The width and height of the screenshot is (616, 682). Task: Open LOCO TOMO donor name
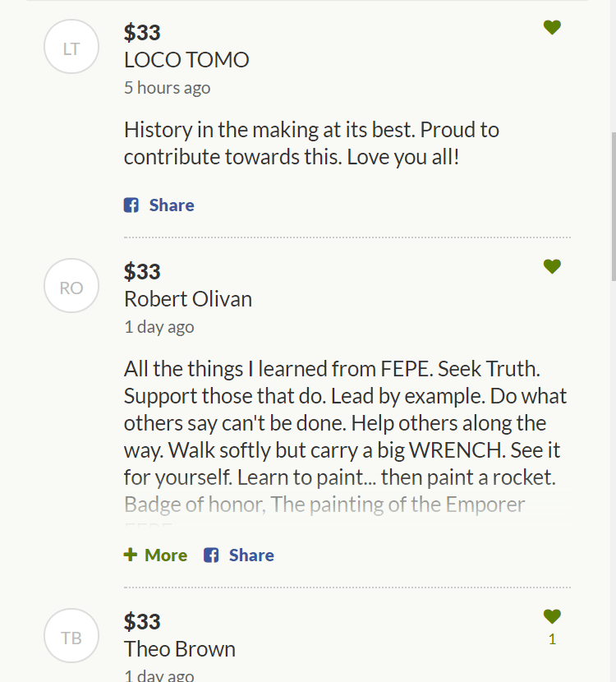[x=186, y=60]
